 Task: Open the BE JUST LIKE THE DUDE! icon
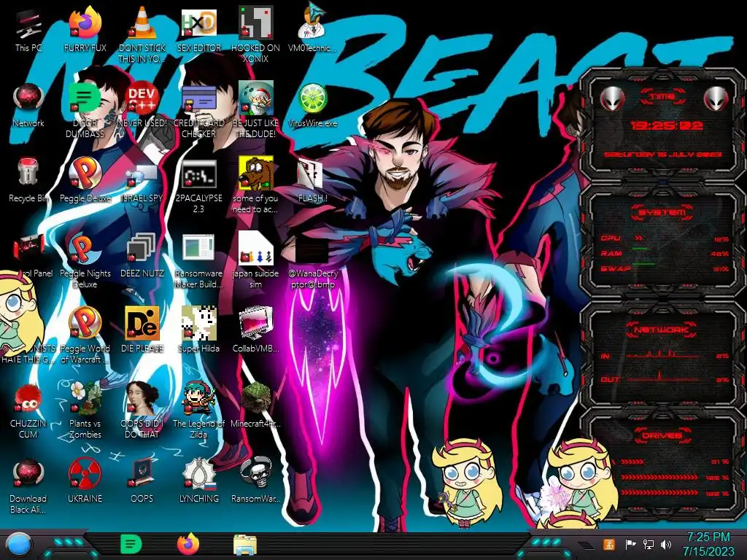click(256, 110)
